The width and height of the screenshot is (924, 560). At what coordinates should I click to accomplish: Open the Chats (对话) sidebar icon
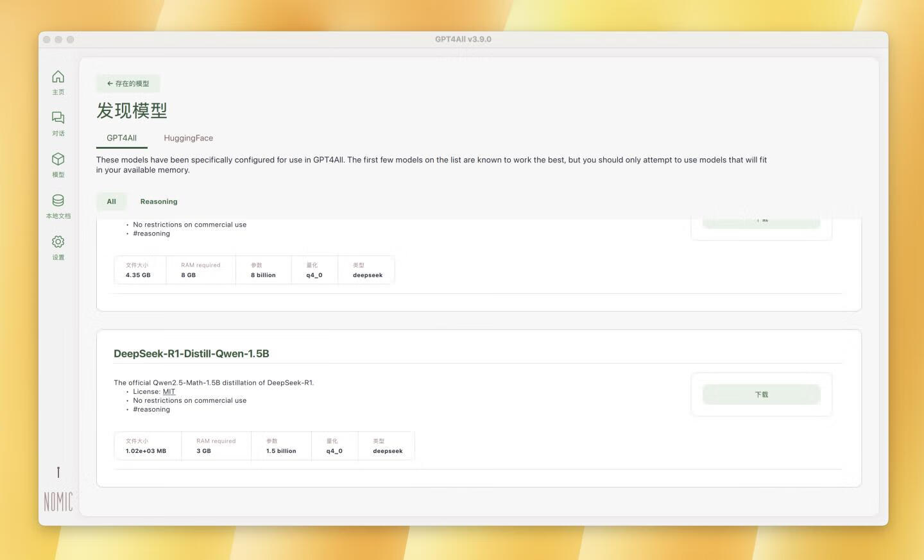(58, 118)
